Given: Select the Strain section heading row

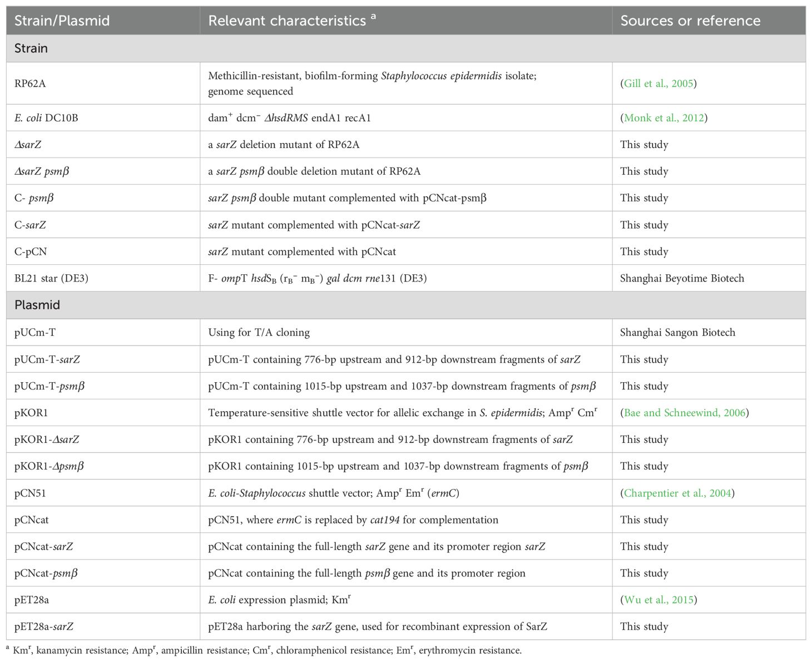Looking at the screenshot, I should coord(406,48).
